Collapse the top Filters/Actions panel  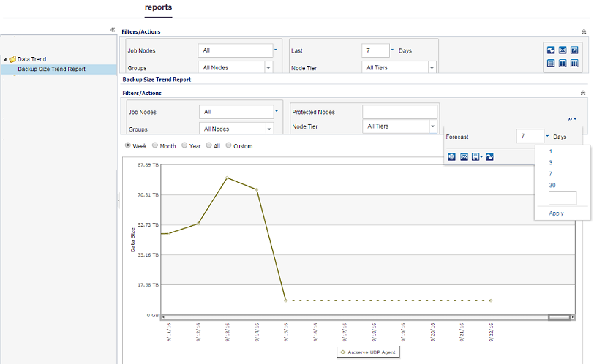point(584,31)
